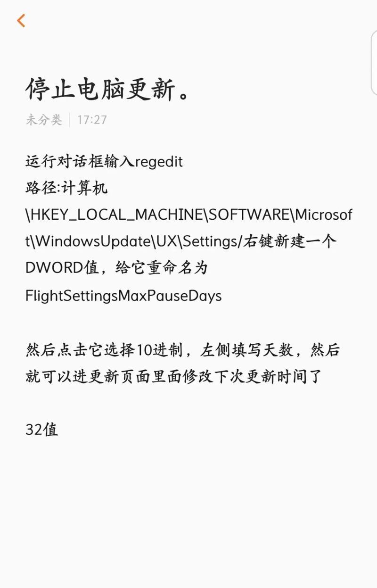
Task: Tap the word SOFTWARE in the path
Action: coord(249,215)
